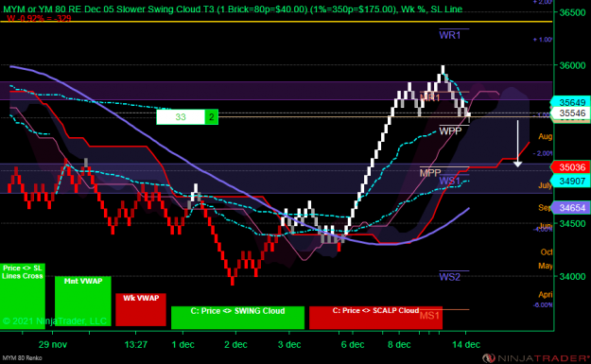Select the 'C: Price <> SWING Cloud' green box
Viewport: 591px width, 364px height.
click(x=237, y=318)
